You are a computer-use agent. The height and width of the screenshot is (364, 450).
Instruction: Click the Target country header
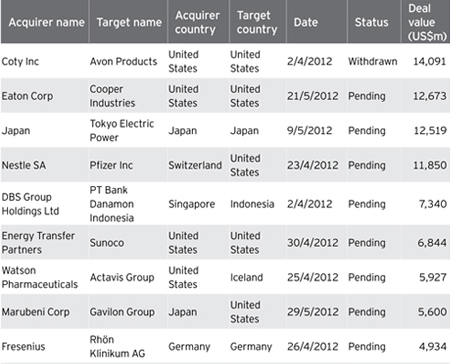click(257, 22)
